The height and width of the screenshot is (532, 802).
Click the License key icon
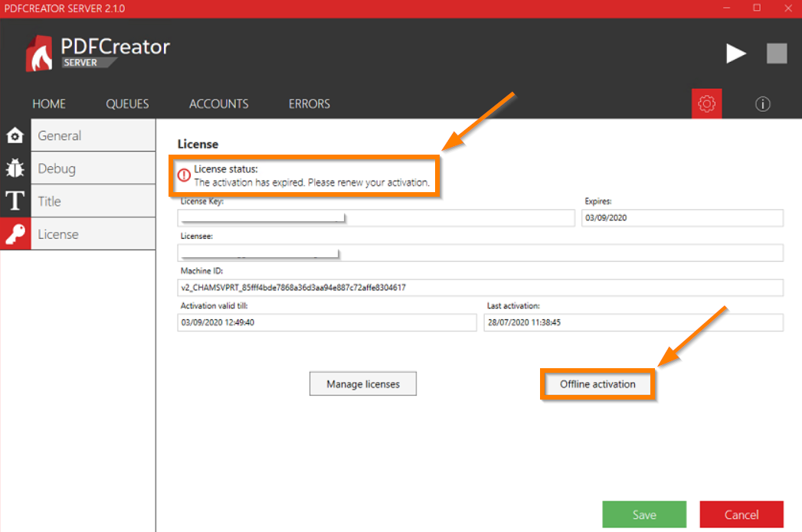tap(15, 233)
